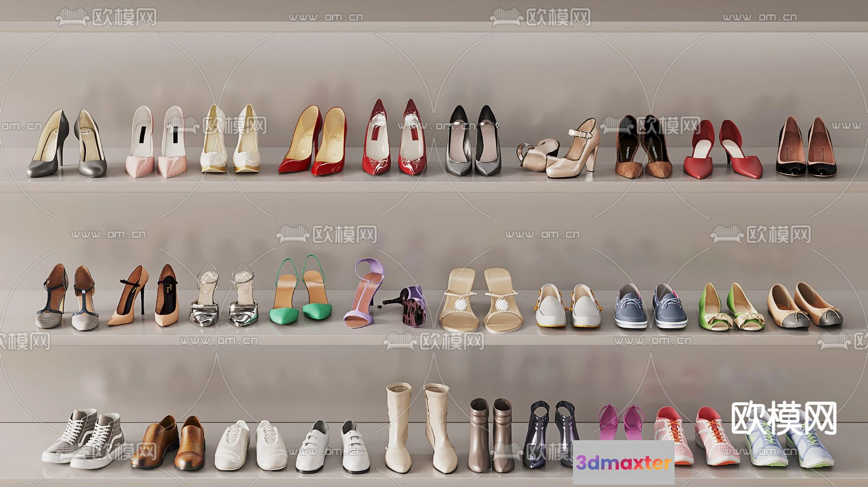Click the blue denim boat shoes
The image size is (868, 487).
pyautogui.click(x=651, y=307)
